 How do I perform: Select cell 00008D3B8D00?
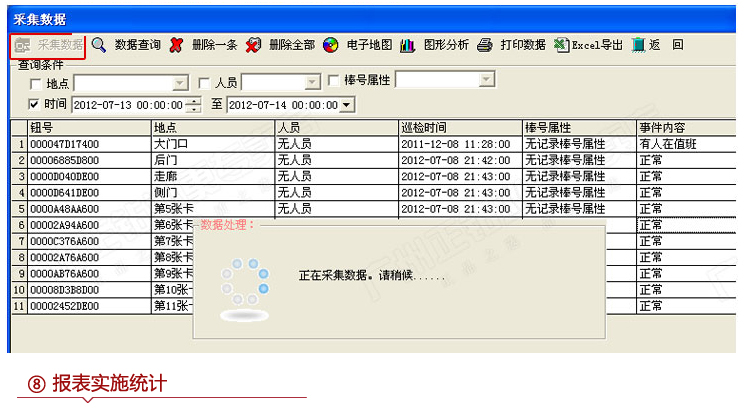pyautogui.click(x=89, y=290)
